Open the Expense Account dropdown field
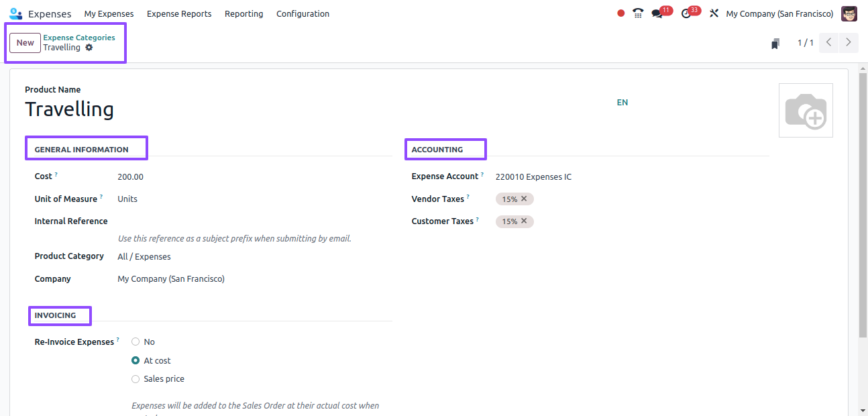Screen dimensions: 868x416 pos(631,176)
